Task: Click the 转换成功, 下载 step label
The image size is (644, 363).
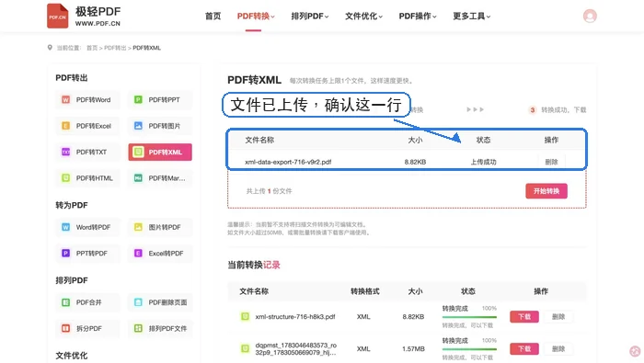Action: 563,110
